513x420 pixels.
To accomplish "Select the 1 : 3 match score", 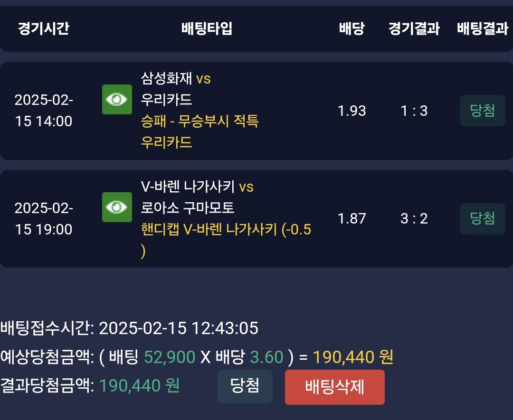I will (414, 111).
